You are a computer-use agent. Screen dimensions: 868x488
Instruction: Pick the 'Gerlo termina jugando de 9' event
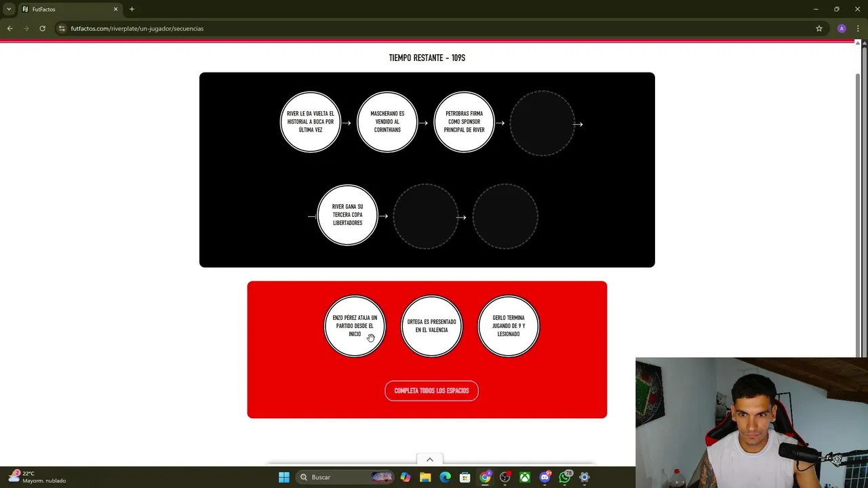[x=509, y=326]
